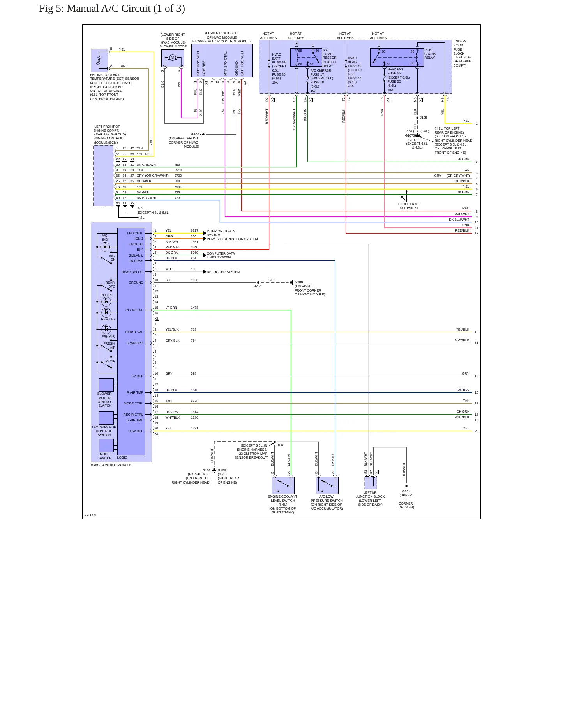This screenshot has height=728, width=563.
Task: Click the LOW REF pin label
Action: coord(136,431)
